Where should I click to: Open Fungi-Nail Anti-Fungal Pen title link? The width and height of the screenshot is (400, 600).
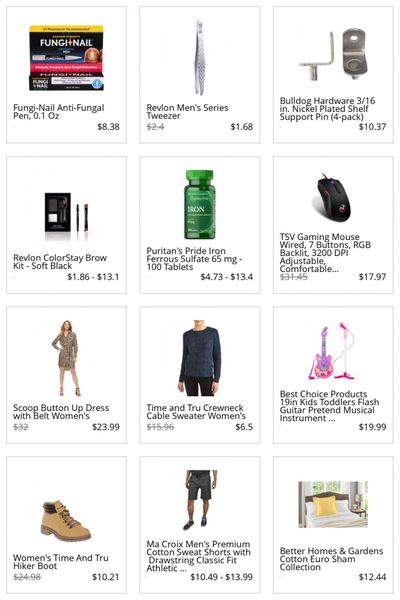pos(59,112)
